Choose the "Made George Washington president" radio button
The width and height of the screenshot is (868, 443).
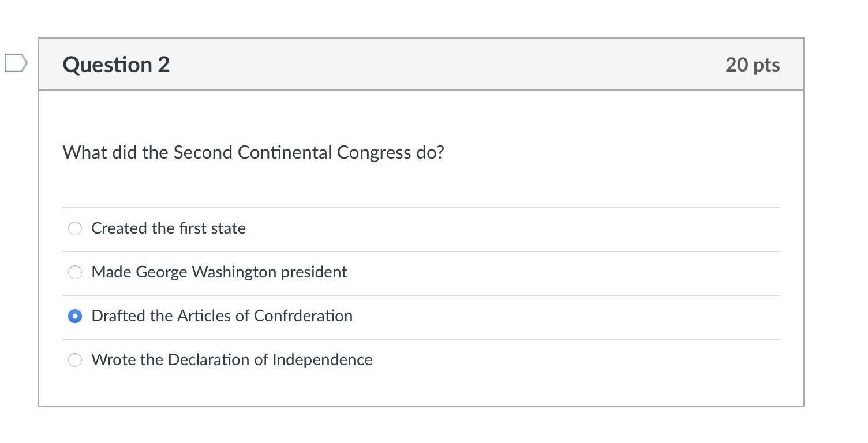click(x=75, y=272)
